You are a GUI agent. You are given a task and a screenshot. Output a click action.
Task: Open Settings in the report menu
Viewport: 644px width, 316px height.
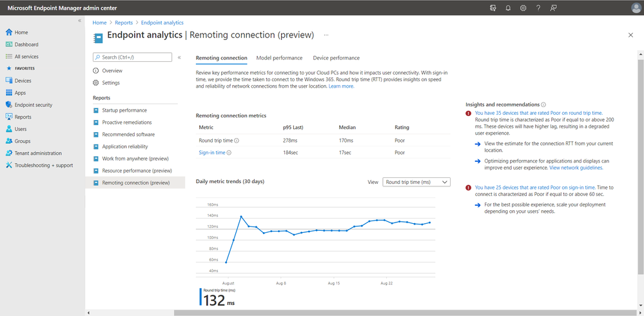click(x=111, y=83)
